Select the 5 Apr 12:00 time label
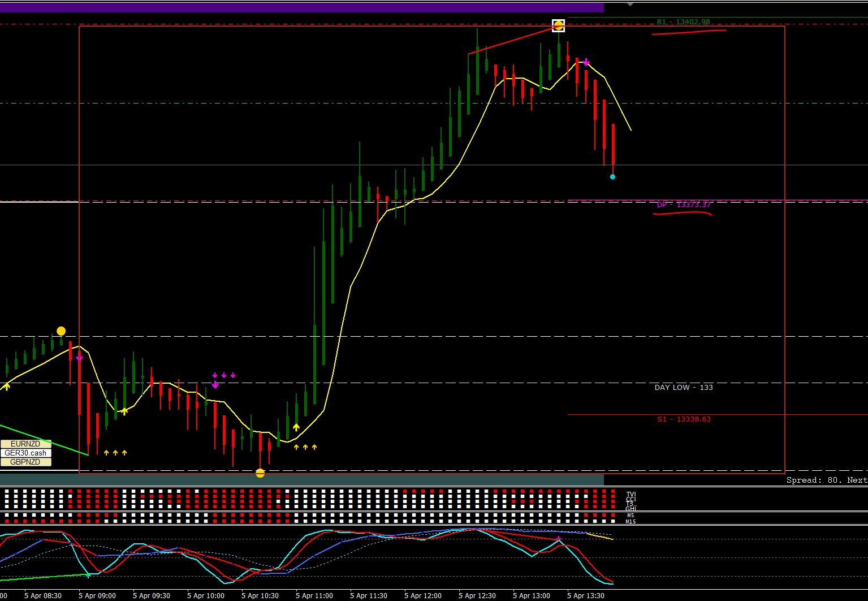Viewport: 868px width, 601px height. (423, 595)
